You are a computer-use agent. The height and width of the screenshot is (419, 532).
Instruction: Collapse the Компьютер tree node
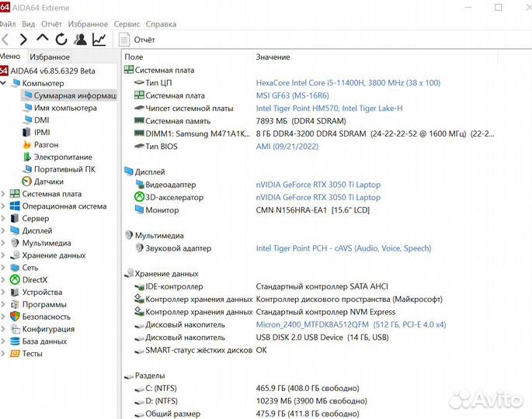coord(3,83)
